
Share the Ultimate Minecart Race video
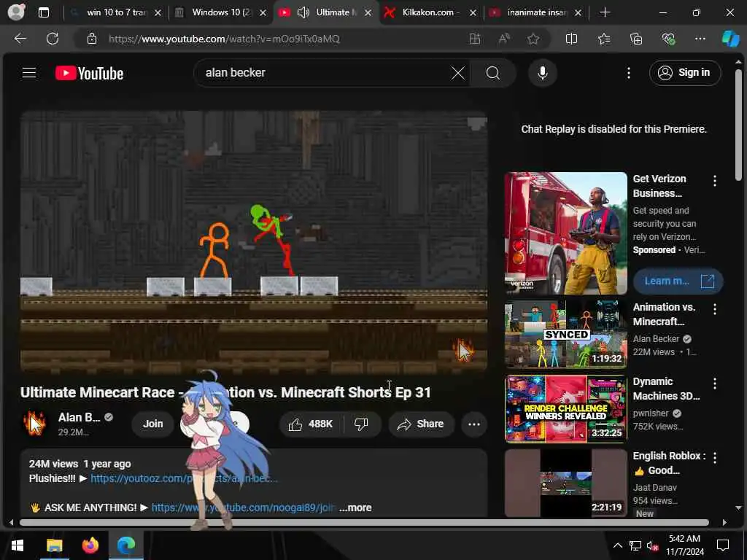coord(421,424)
